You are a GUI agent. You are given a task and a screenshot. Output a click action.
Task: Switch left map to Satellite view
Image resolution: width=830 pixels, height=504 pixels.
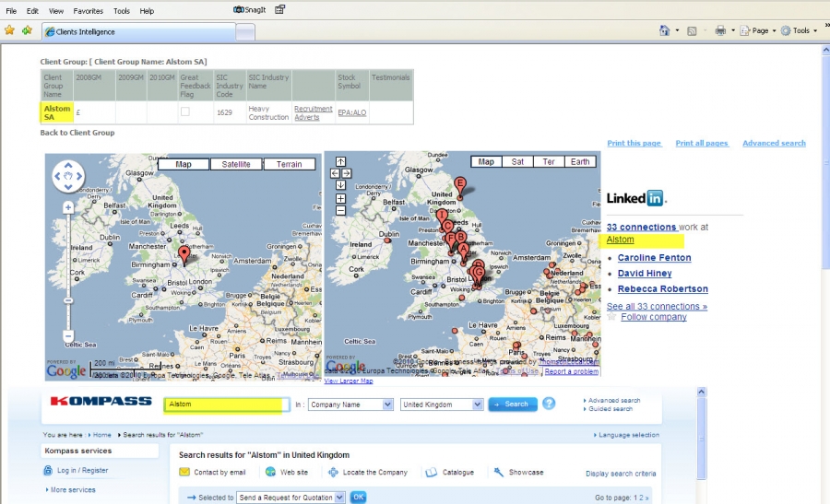coord(236,164)
